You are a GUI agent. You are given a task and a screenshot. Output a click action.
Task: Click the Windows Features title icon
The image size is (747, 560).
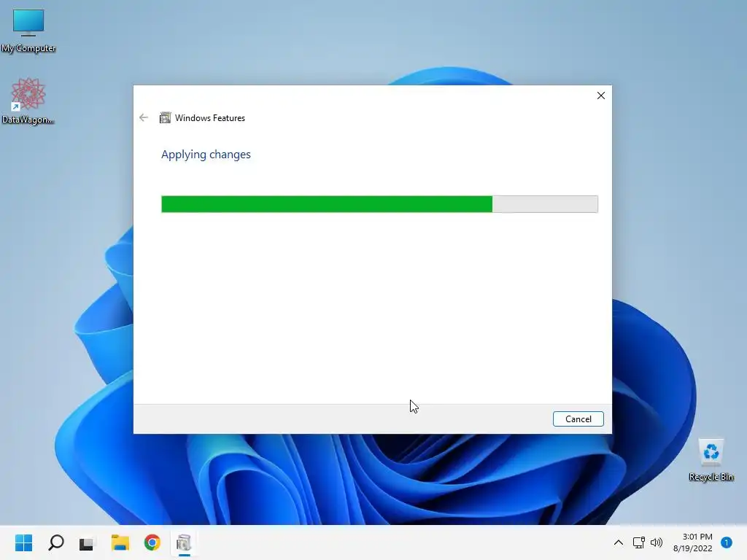click(165, 117)
